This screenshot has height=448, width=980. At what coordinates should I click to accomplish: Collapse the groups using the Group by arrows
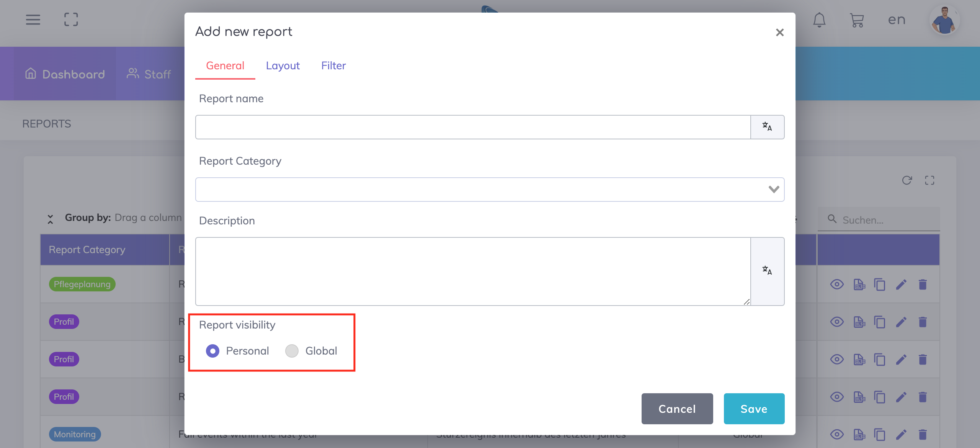point(50,219)
